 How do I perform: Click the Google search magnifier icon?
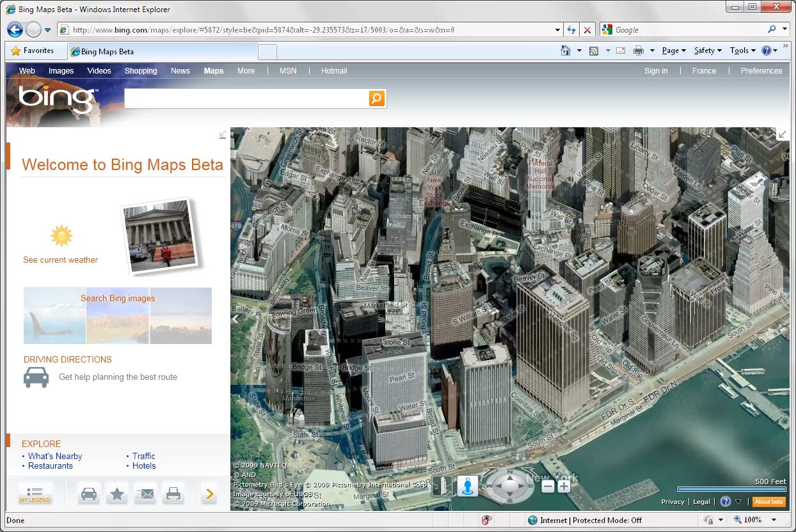click(x=772, y=29)
